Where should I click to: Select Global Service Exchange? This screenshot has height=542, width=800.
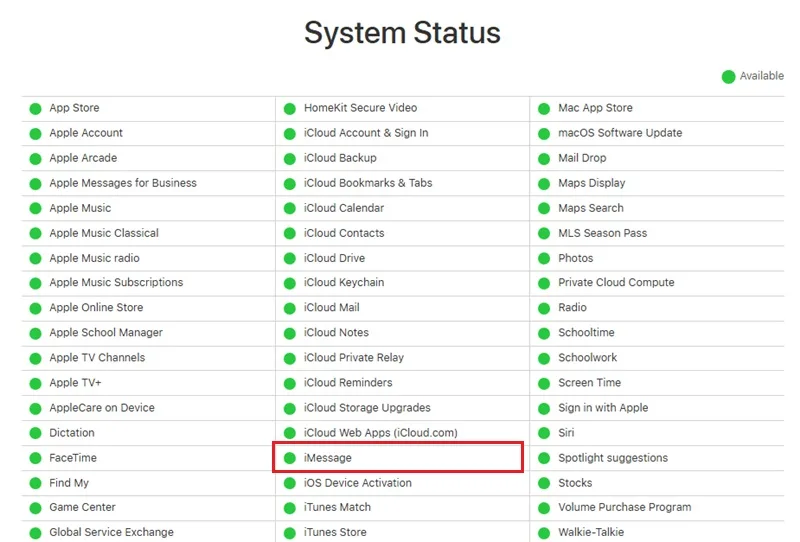click(112, 532)
